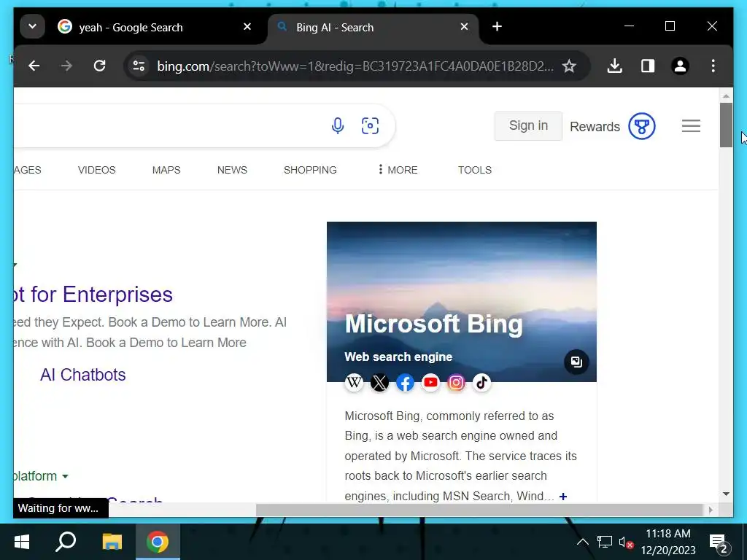Open Chrome three-dot menu
This screenshot has width=747, height=560.
(713, 66)
